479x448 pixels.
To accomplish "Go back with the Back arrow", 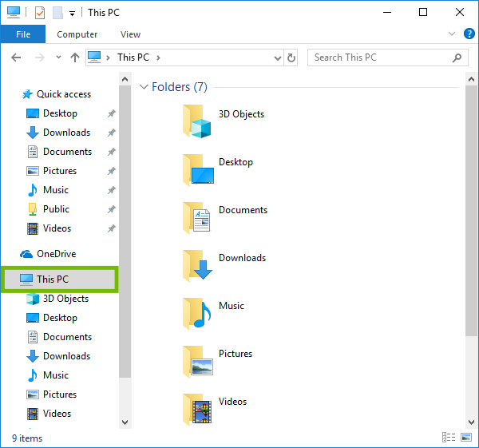I will pyautogui.click(x=16, y=57).
